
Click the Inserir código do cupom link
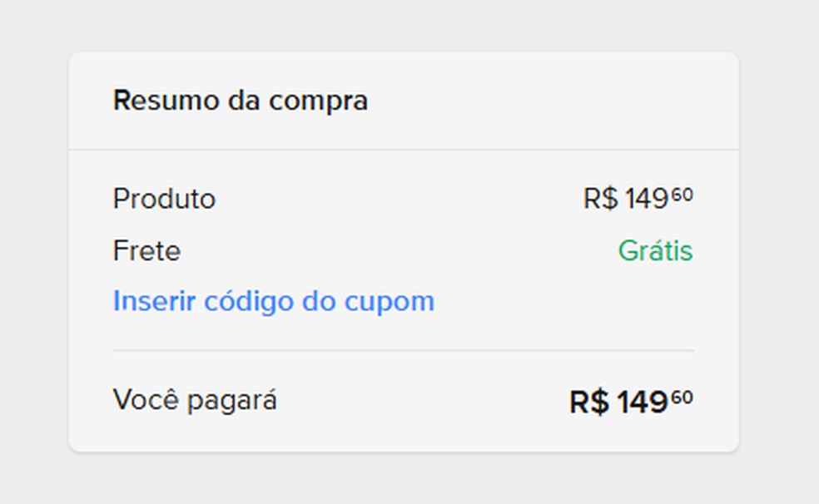(x=273, y=301)
